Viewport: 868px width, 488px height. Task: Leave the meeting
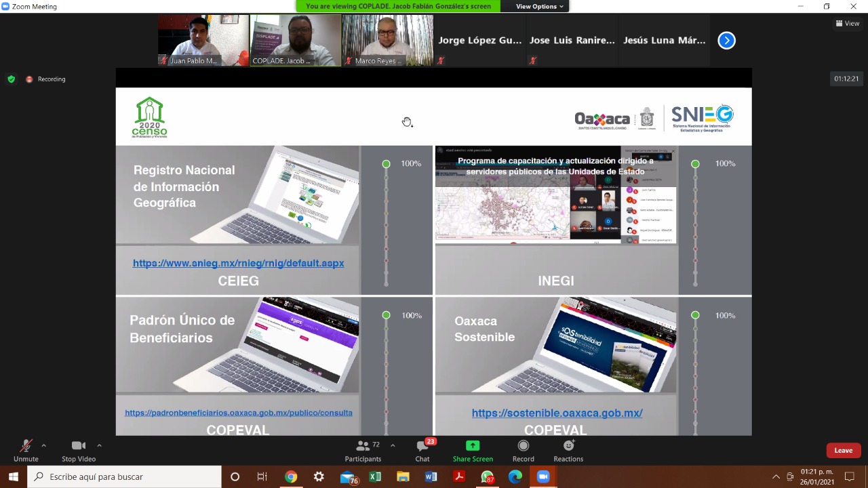coord(844,450)
